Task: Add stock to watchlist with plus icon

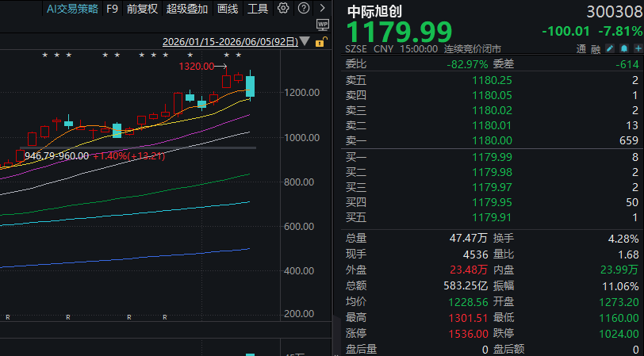Action: (638, 49)
